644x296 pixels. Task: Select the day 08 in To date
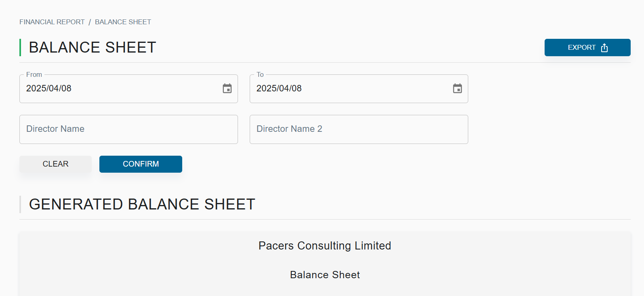[x=297, y=88]
